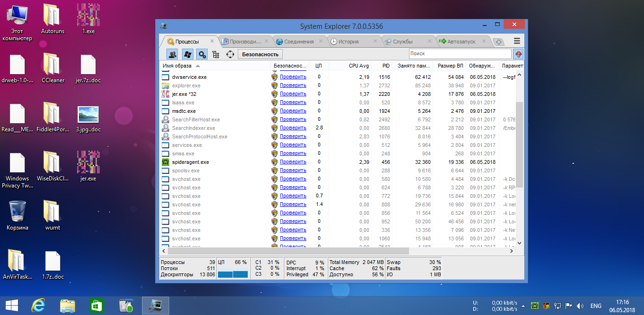Sort by PID column header
Viewport: 644px width, 315px height.
pos(382,66)
